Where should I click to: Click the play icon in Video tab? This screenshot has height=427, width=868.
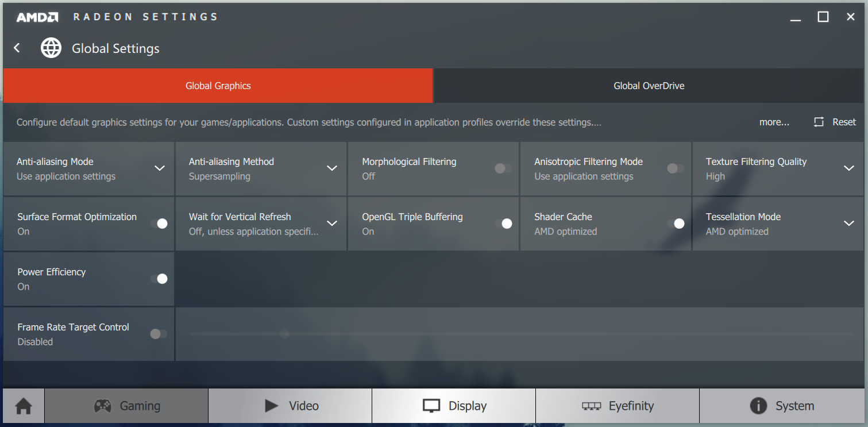[271, 406]
